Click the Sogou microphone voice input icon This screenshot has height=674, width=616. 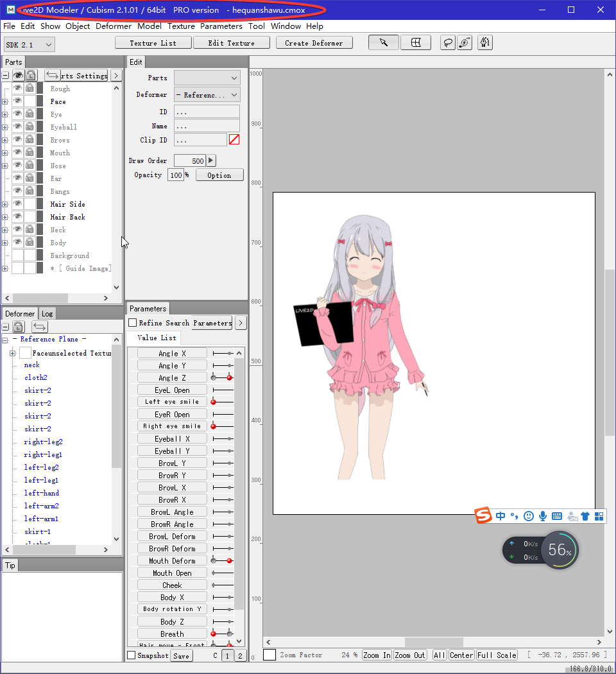(543, 516)
